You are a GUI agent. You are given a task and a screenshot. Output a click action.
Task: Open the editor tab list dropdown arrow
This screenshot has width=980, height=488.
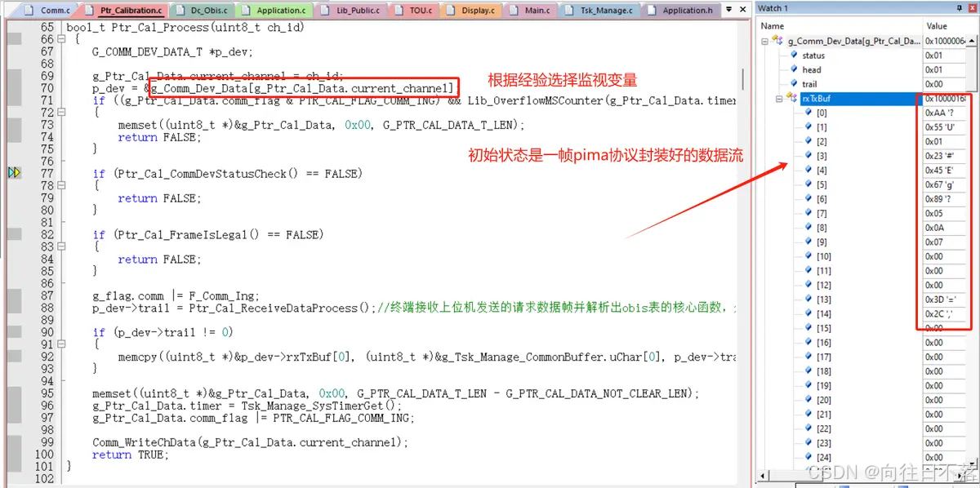click(x=730, y=11)
